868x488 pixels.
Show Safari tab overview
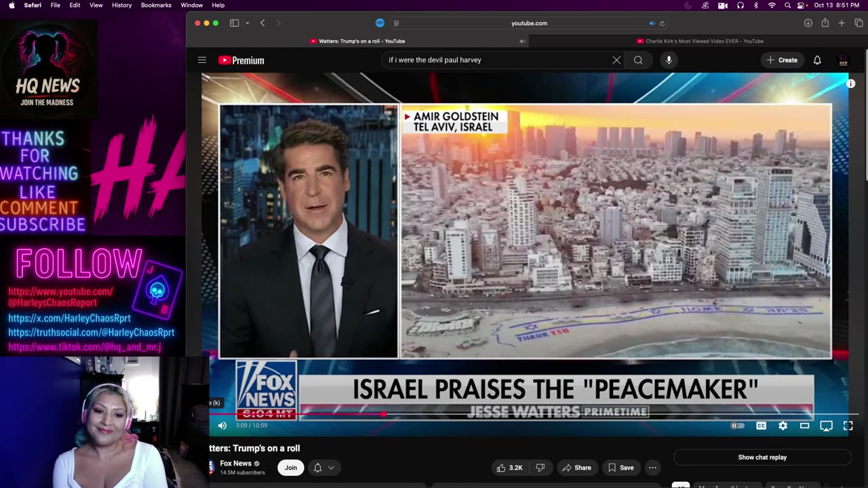(x=859, y=23)
